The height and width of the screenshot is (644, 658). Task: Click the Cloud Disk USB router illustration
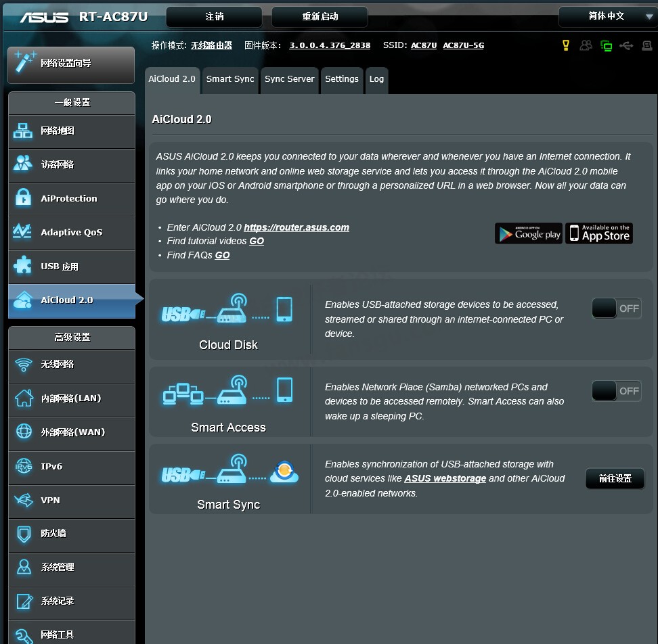(x=227, y=309)
